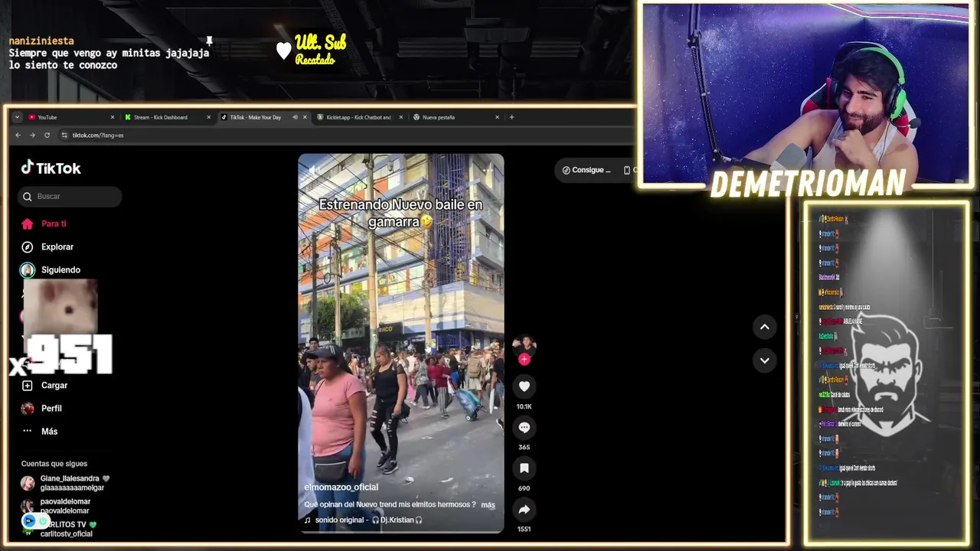Open comments on the video
Image resolution: width=980 pixels, height=551 pixels.
tap(524, 427)
